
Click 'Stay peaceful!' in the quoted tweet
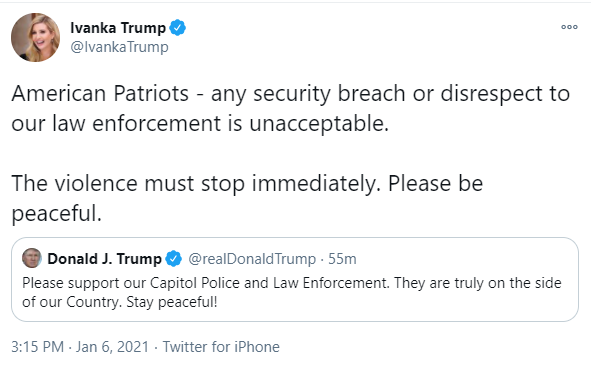point(172,302)
